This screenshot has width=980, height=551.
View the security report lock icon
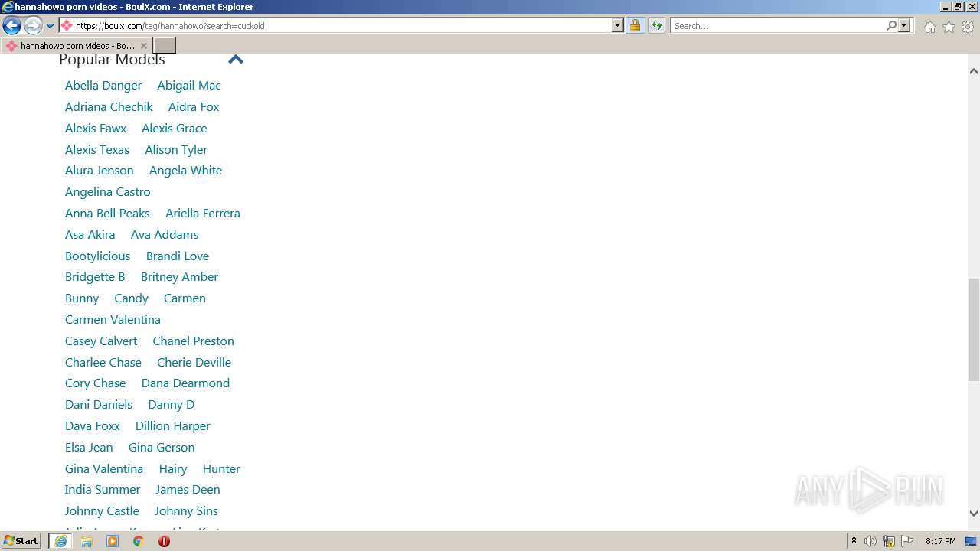click(635, 25)
